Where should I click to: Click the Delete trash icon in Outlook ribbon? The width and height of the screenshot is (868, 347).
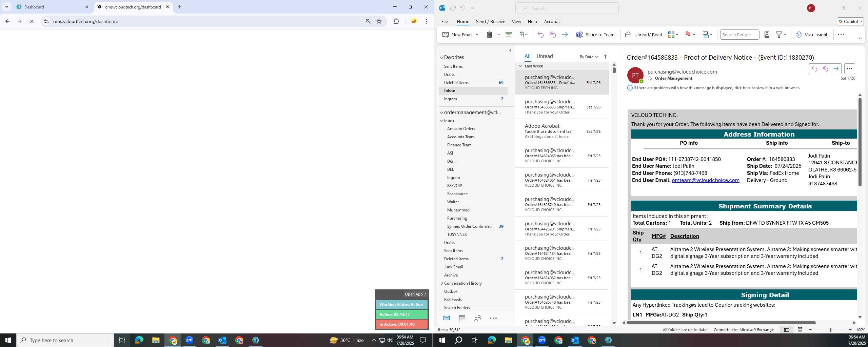[x=489, y=35]
